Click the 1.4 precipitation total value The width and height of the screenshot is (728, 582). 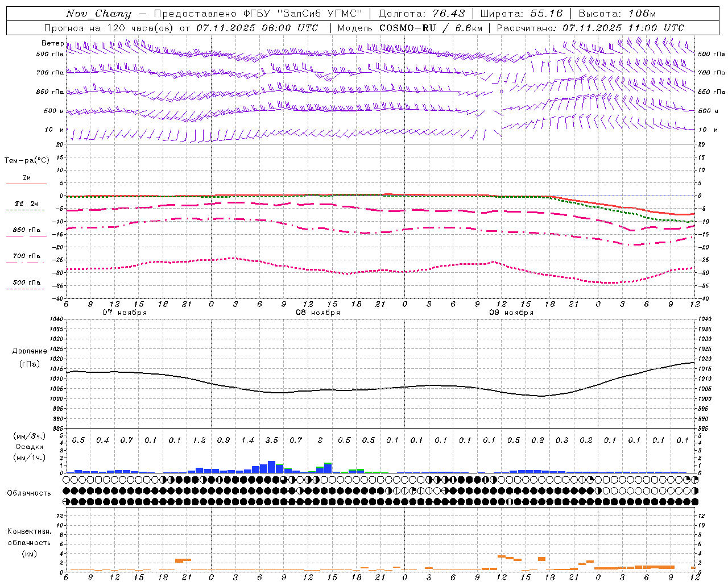tap(247, 440)
